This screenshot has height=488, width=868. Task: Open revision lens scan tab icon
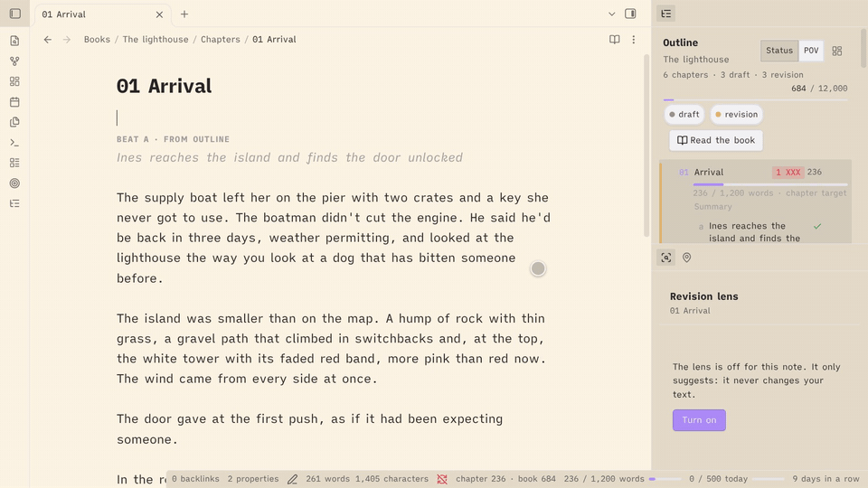pos(666,258)
